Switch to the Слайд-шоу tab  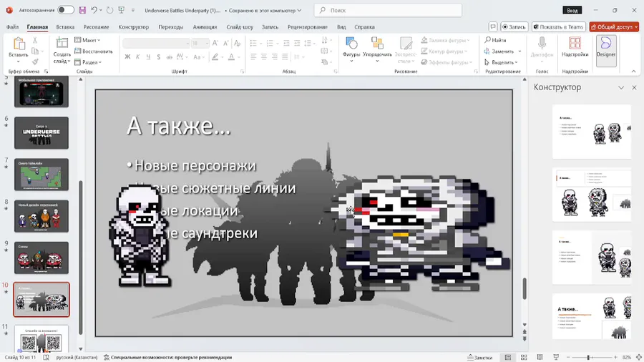(x=240, y=26)
